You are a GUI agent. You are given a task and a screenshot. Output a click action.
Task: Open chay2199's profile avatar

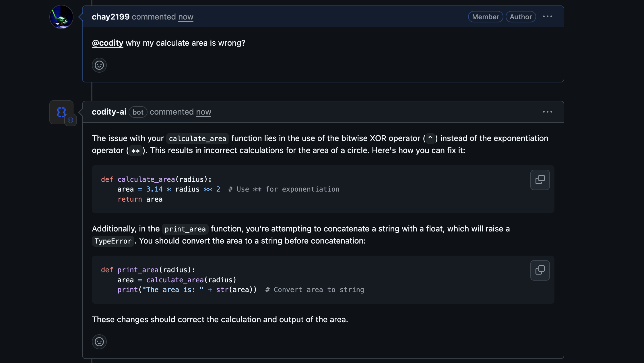coord(61,17)
